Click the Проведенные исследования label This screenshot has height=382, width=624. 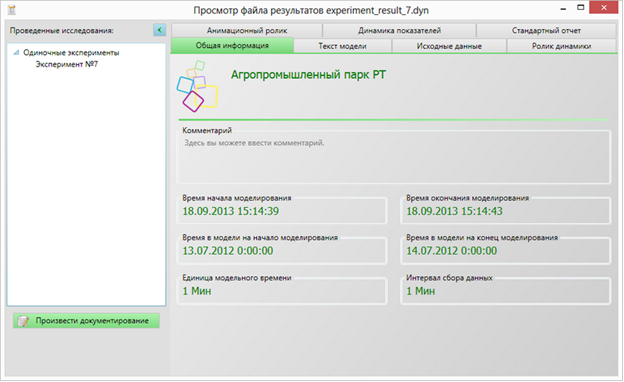tap(62, 31)
